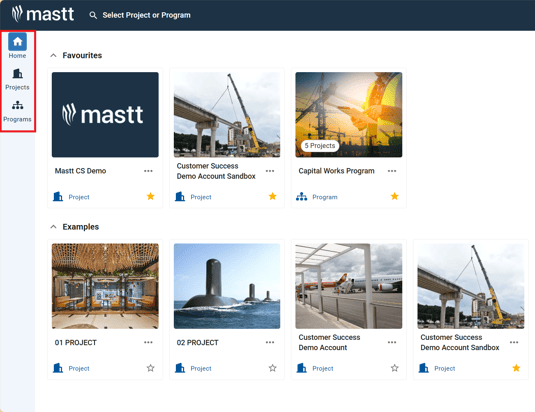Open the Projects sidebar icon
535x412 pixels.
(17, 74)
